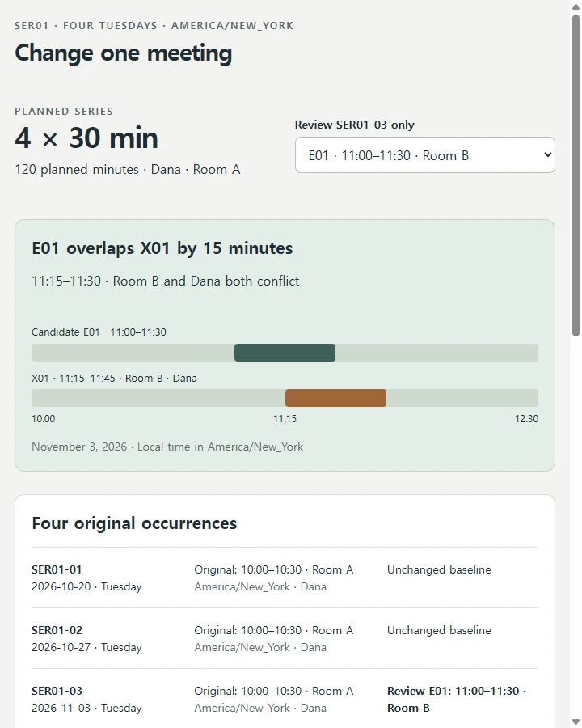Click the '2026-10-20 · Tuesday' date
582x728 pixels.
86,587
